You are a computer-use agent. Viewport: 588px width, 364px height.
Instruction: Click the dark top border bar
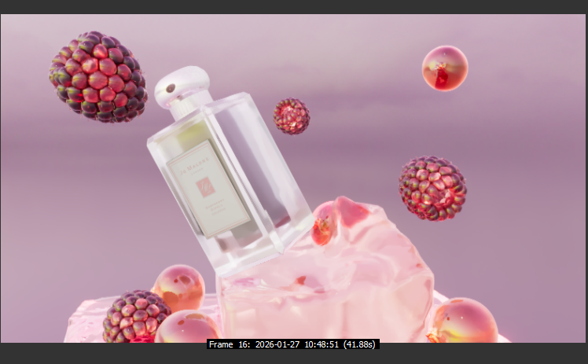294,6
